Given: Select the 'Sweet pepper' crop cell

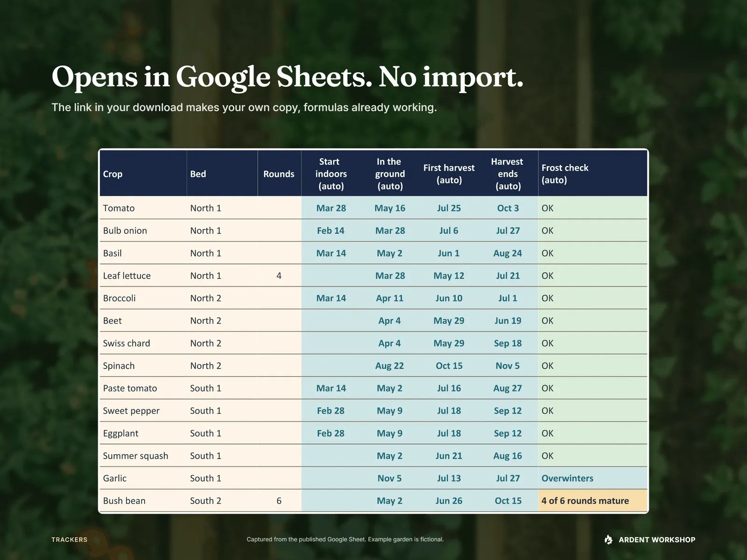Looking at the screenshot, I should (x=143, y=411).
